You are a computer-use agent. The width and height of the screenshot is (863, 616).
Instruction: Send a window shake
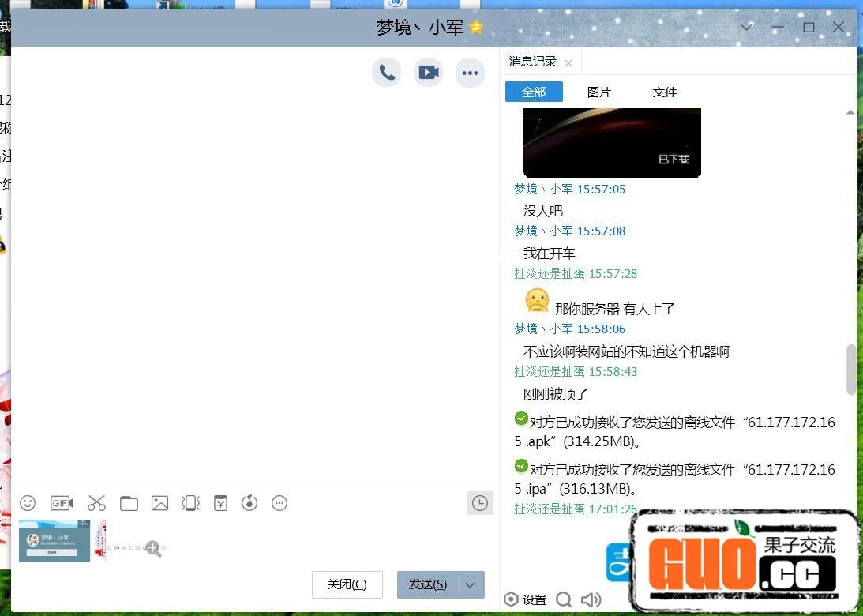190,503
